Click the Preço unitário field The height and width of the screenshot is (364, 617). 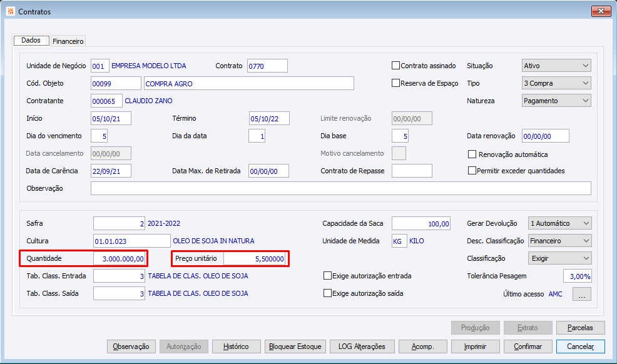coord(254,259)
